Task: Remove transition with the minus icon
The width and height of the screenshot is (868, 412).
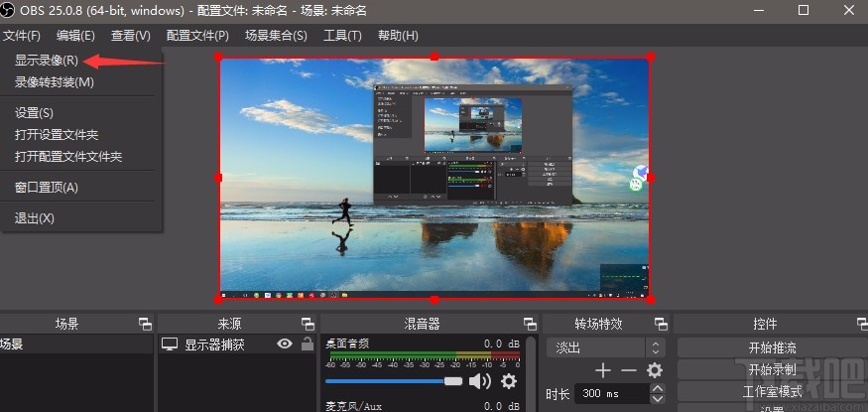Action: 629,370
